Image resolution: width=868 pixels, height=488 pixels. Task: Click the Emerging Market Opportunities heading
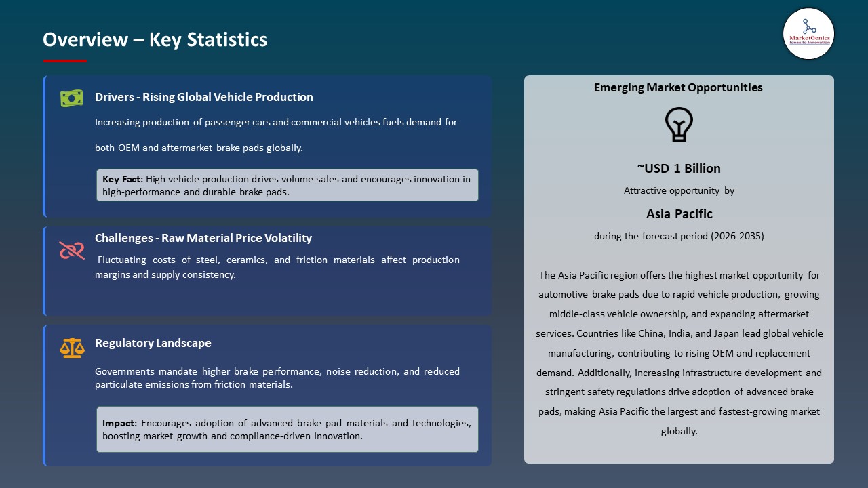click(x=678, y=87)
